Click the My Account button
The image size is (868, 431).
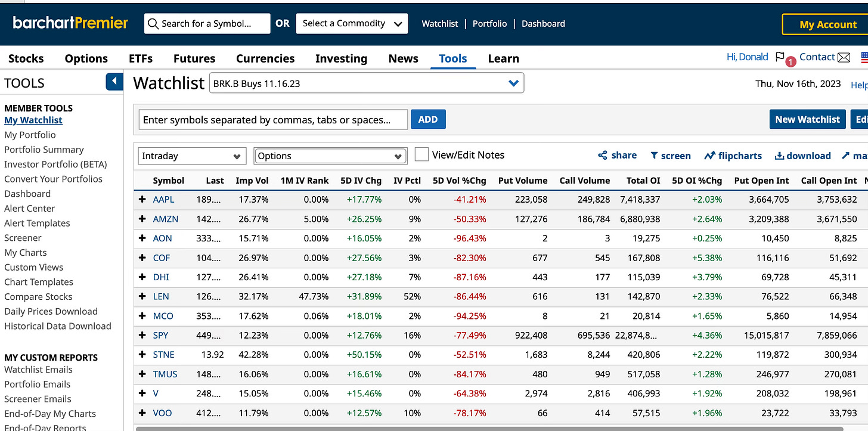825,24
